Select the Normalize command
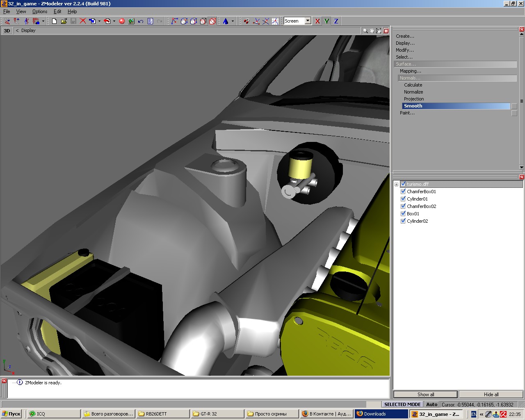This screenshot has width=525, height=420. click(413, 92)
